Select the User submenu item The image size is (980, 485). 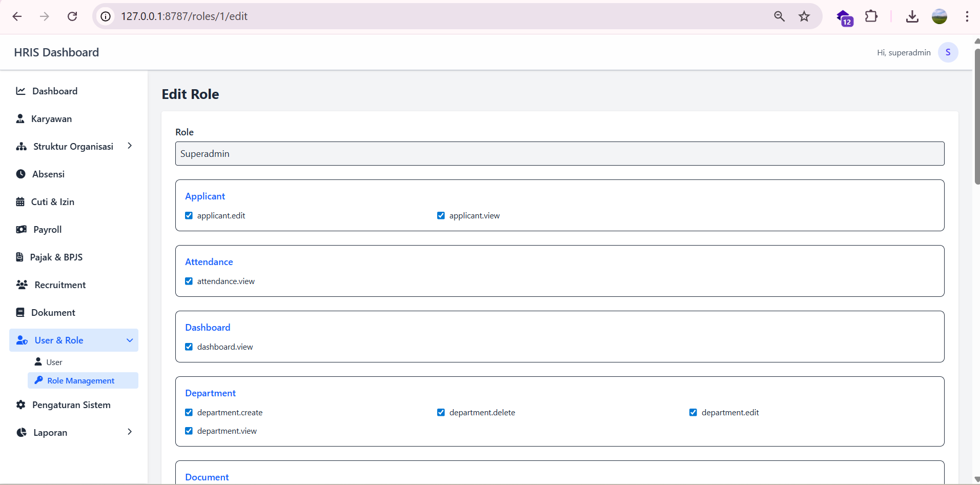click(54, 362)
